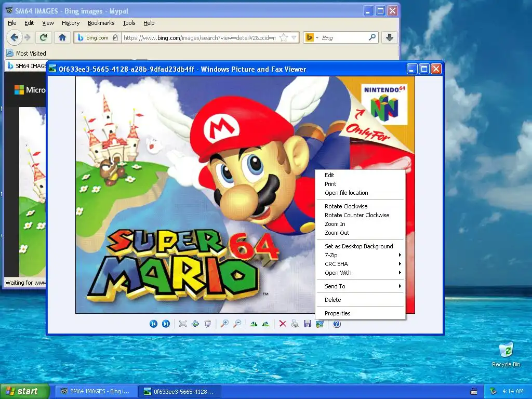Viewport: 532px width, 399px height.
Task: Open viewer Help question mark icon
Action: (x=337, y=324)
